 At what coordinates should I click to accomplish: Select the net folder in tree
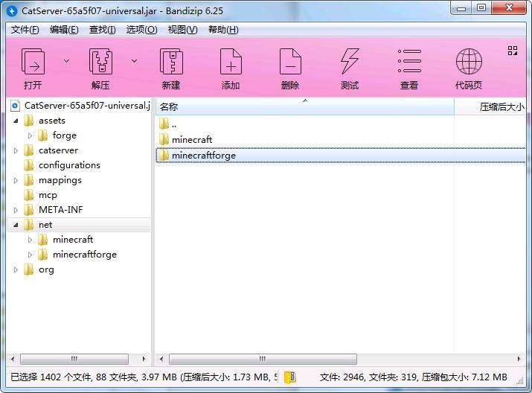[x=38, y=225]
